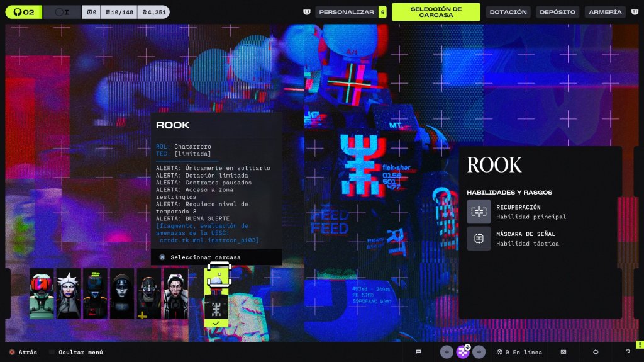Select the red-visor helmet character thumbnail
This screenshot has width=644, height=362.
point(42,294)
